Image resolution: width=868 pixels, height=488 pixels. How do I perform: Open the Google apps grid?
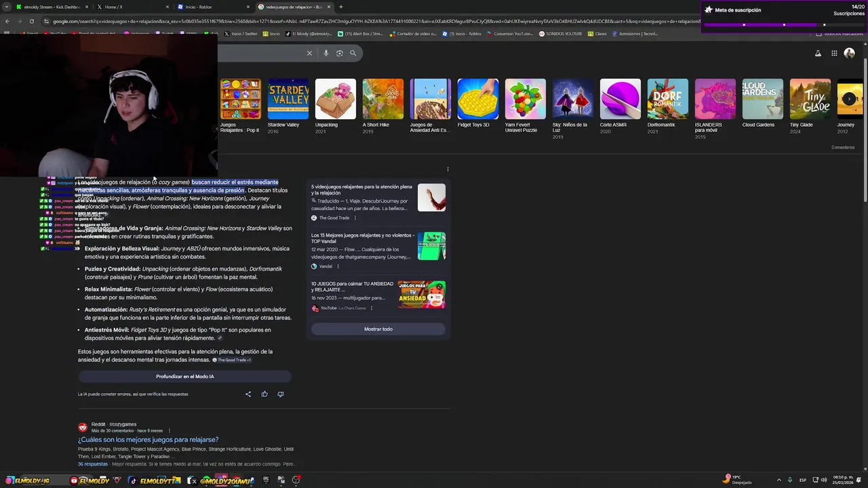[x=834, y=53]
